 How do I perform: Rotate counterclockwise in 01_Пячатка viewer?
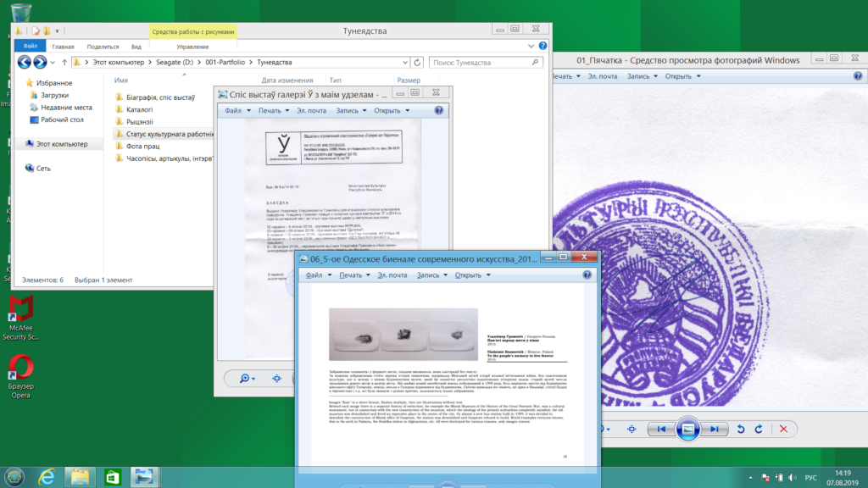coord(741,429)
